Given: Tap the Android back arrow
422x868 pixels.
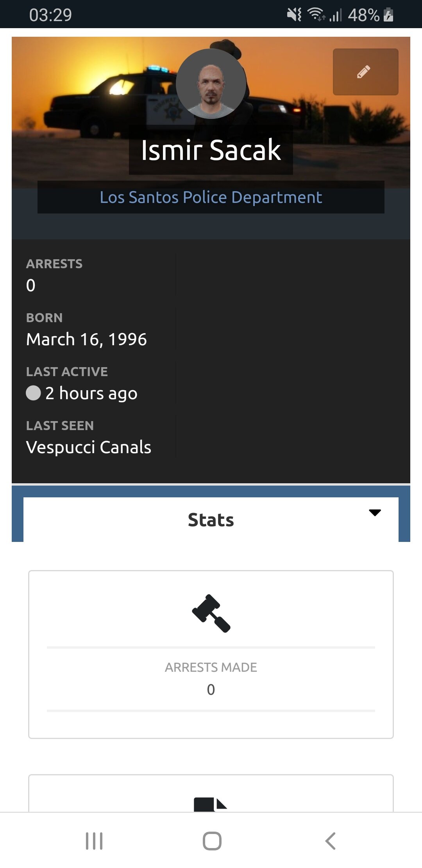Looking at the screenshot, I should 330,841.
